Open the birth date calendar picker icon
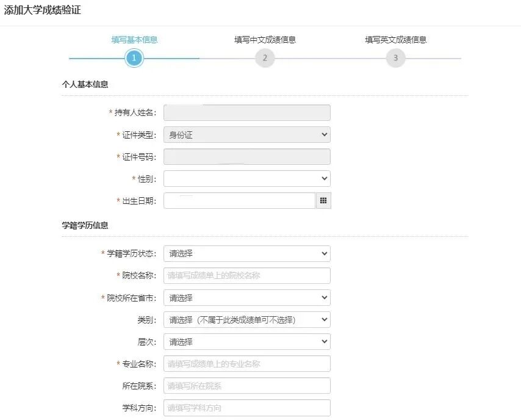521x420 pixels. [x=323, y=200]
